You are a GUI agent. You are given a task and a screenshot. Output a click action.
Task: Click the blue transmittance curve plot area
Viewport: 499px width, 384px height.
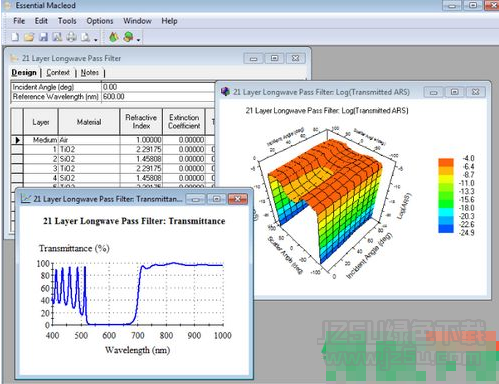coord(138,294)
